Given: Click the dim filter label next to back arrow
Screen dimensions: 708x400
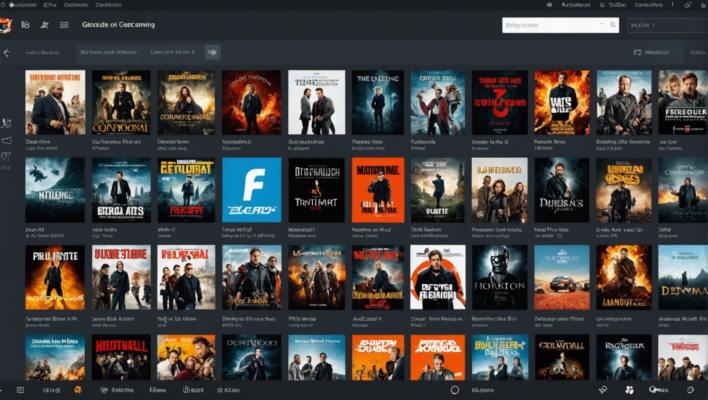Looking at the screenshot, I should click(x=42, y=53).
